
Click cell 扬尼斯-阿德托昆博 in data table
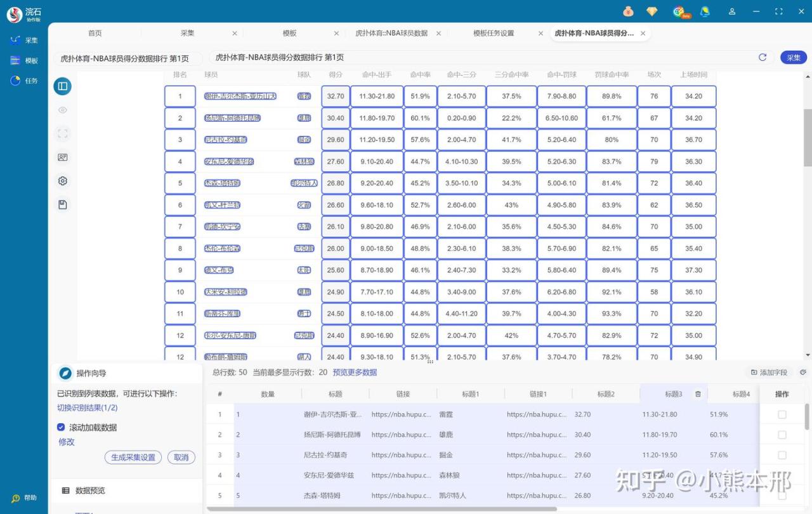332,435
